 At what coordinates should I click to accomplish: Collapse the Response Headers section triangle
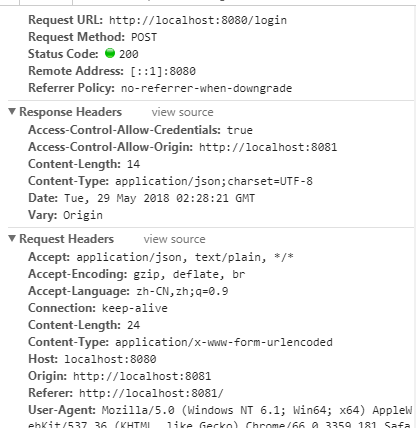12,111
